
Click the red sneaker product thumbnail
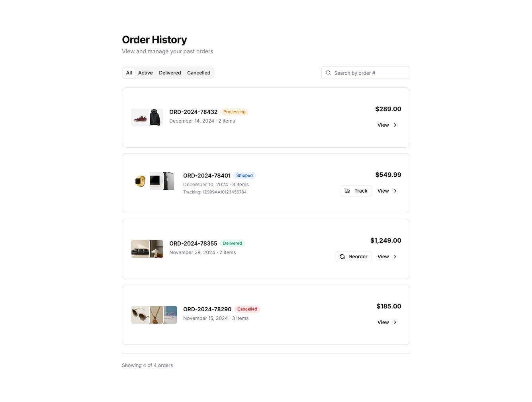(x=140, y=118)
